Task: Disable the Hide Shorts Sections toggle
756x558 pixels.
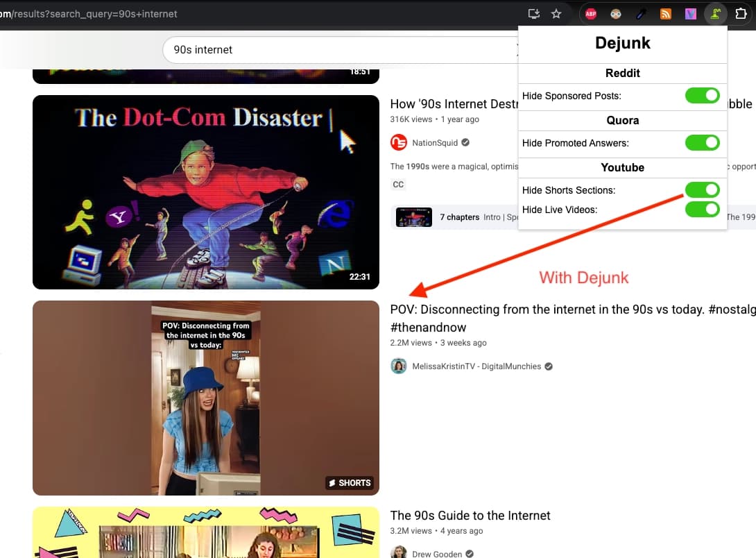Action: 703,189
